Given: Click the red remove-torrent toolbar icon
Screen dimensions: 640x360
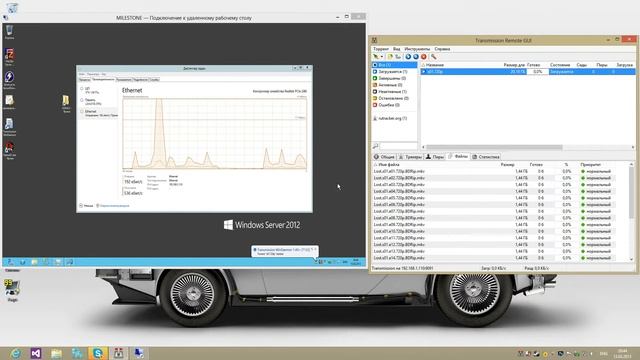Looking at the screenshot, I should (x=424, y=57).
